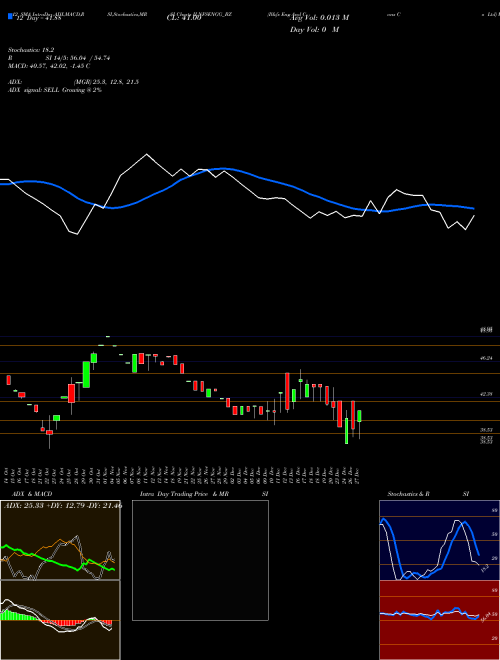Viewport: 500px width, 660px height.
Task: Click the last green candle on 27 Dec
Action: tap(359, 416)
